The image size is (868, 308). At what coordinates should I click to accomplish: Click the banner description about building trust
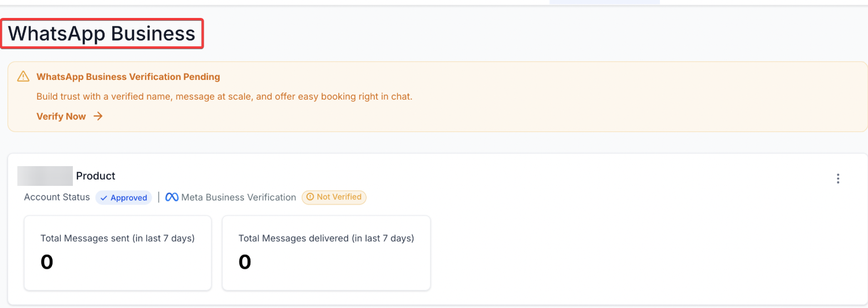(224, 97)
